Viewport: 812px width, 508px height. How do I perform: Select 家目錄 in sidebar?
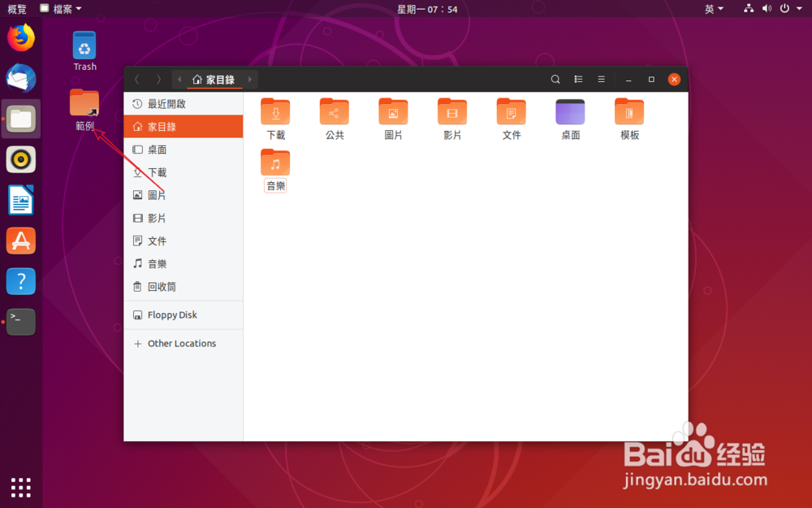coord(184,127)
